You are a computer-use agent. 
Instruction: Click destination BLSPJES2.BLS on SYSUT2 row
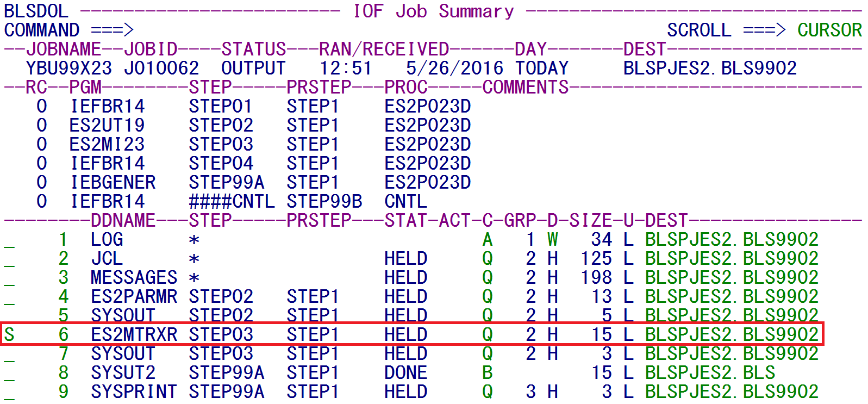pyautogui.click(x=710, y=373)
